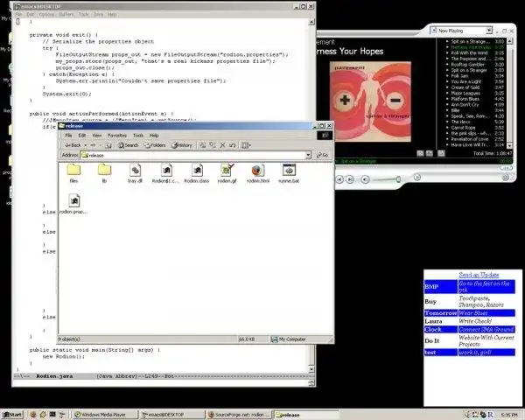Click the Move To toolbar icon
525x420 pixels.
pyautogui.click(x=203, y=145)
